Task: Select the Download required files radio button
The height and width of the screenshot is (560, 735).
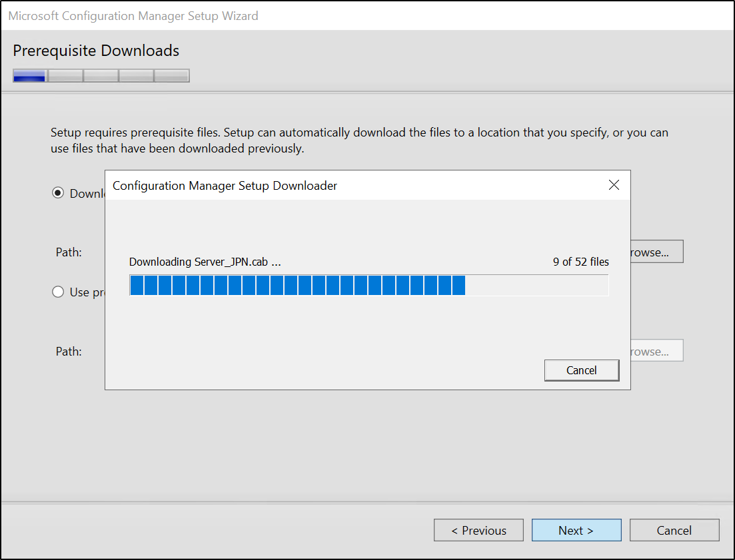Action: click(58, 193)
